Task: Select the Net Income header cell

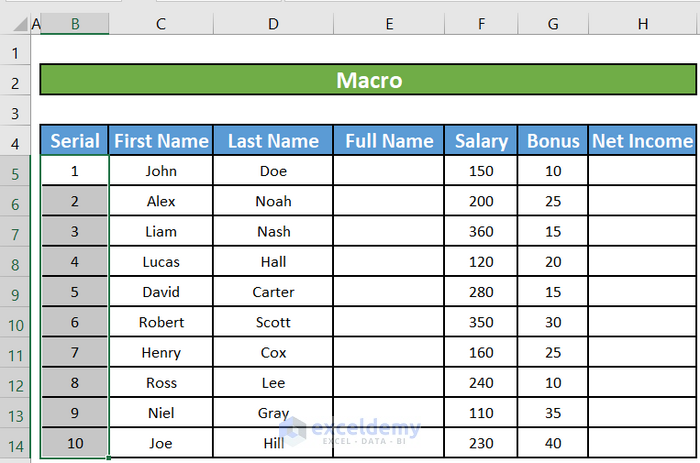Action: (641, 141)
